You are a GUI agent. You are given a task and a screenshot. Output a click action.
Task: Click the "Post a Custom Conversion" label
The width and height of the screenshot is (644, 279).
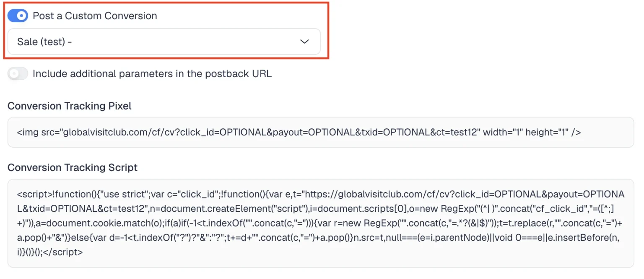tap(95, 16)
